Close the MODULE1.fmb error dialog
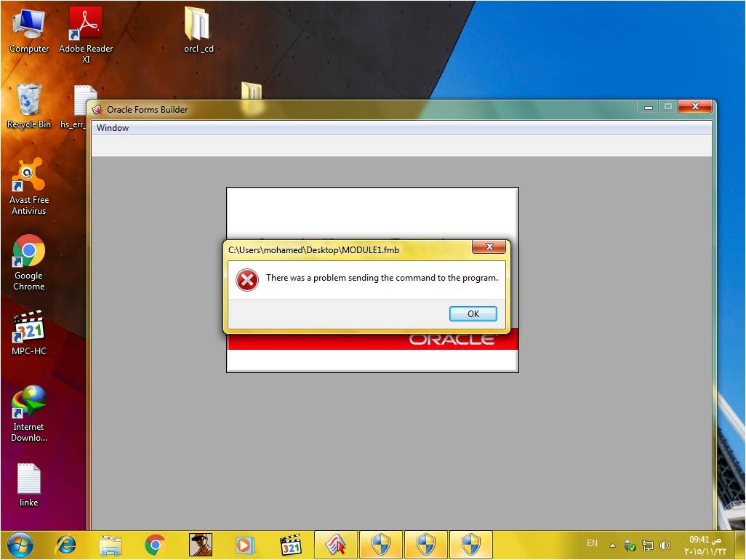This screenshot has width=746, height=560. pyautogui.click(x=489, y=247)
